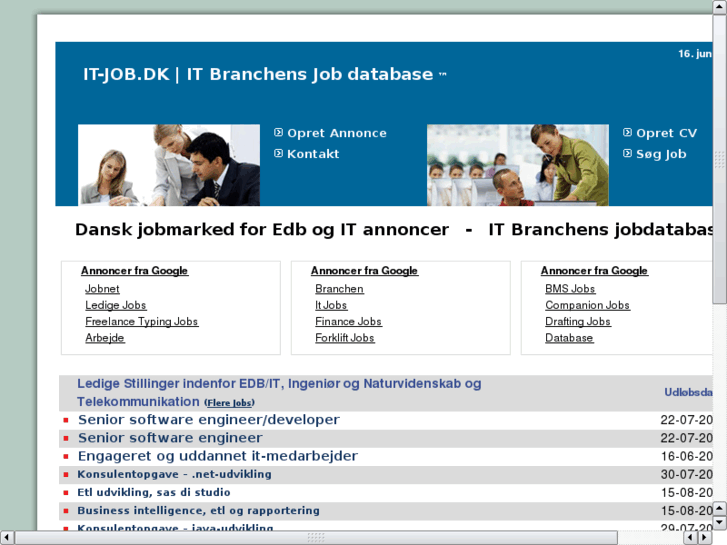The height and width of the screenshot is (545, 727).
Task: Click red bullet beside Etl udvikling, sas di studio
Action: tap(66, 493)
